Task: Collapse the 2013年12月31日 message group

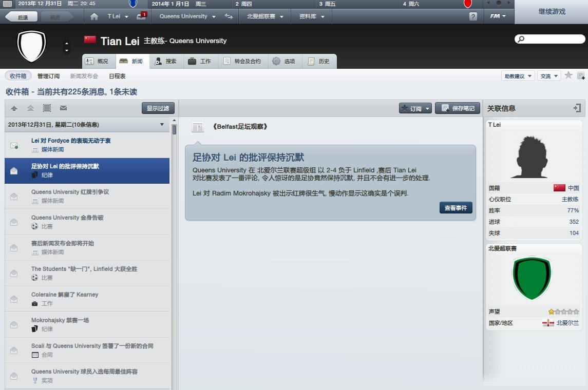Action: click(162, 125)
